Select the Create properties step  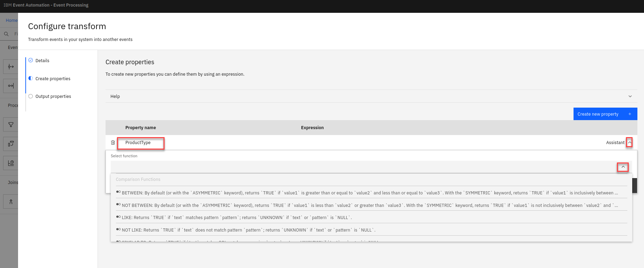point(53,79)
